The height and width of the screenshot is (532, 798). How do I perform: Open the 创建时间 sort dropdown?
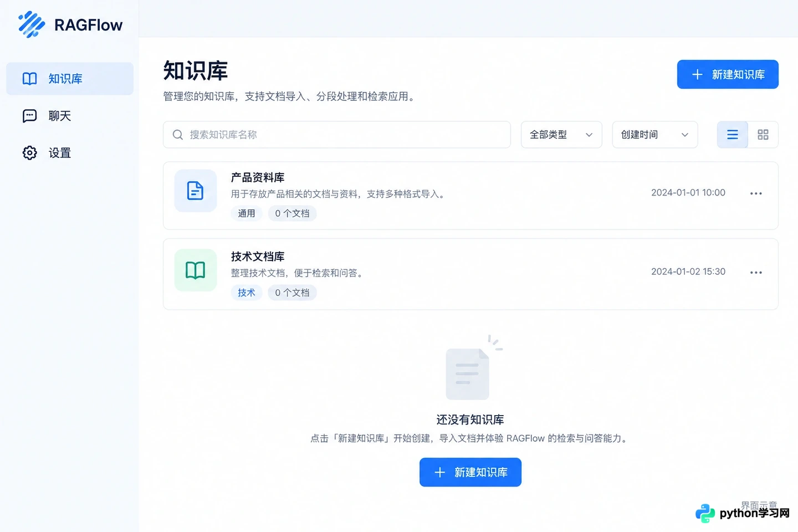(655, 135)
